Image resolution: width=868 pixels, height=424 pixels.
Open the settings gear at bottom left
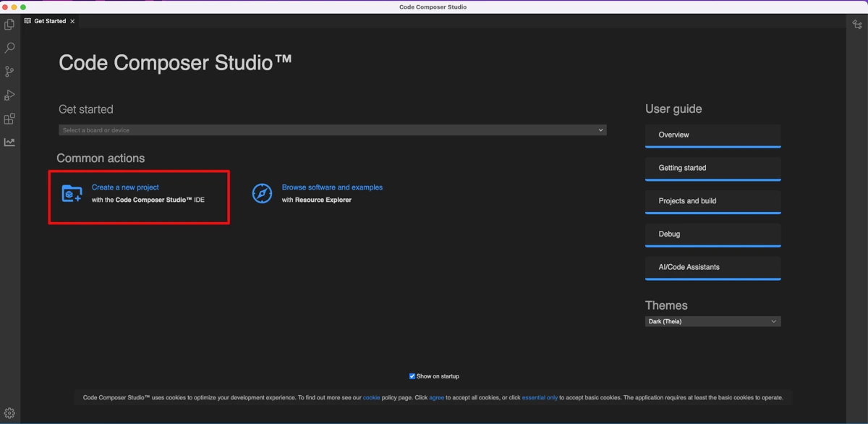(x=9, y=413)
